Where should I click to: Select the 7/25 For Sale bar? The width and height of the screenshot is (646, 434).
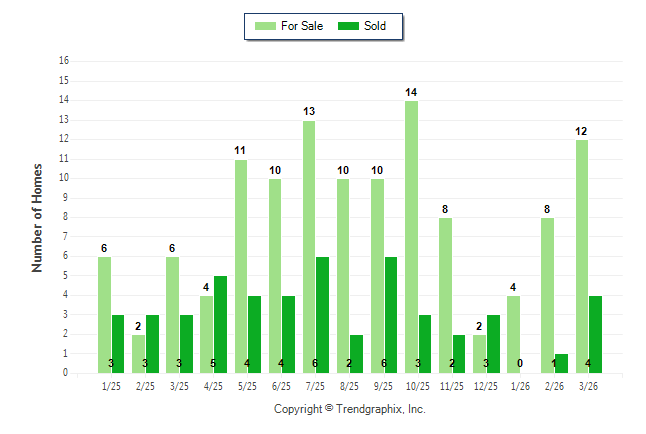309,246
